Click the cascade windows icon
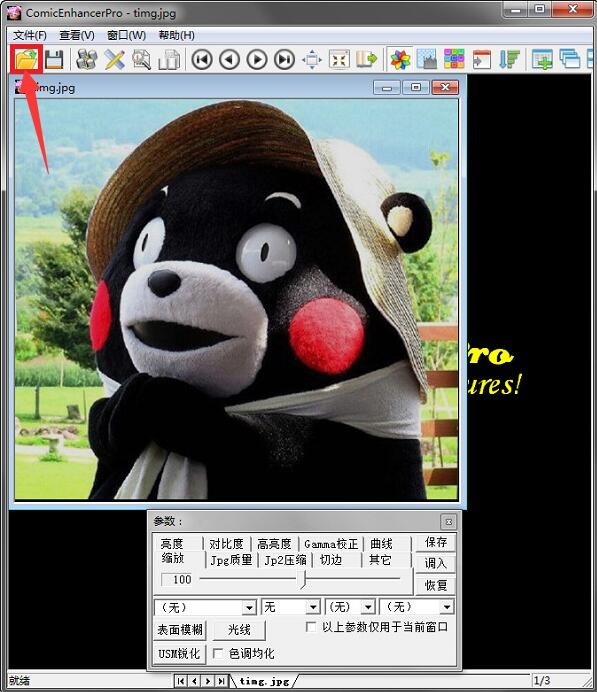597x692 pixels. (x=569, y=59)
